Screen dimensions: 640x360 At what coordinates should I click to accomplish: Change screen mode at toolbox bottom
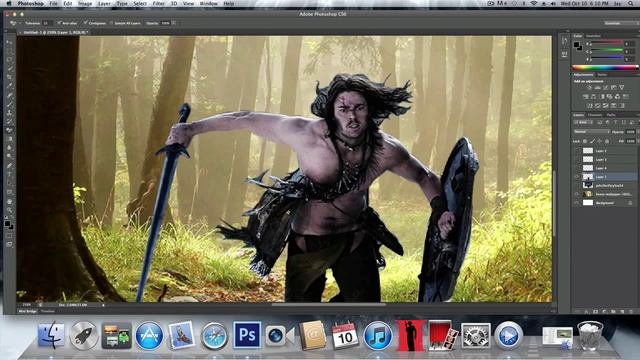coord(9,244)
